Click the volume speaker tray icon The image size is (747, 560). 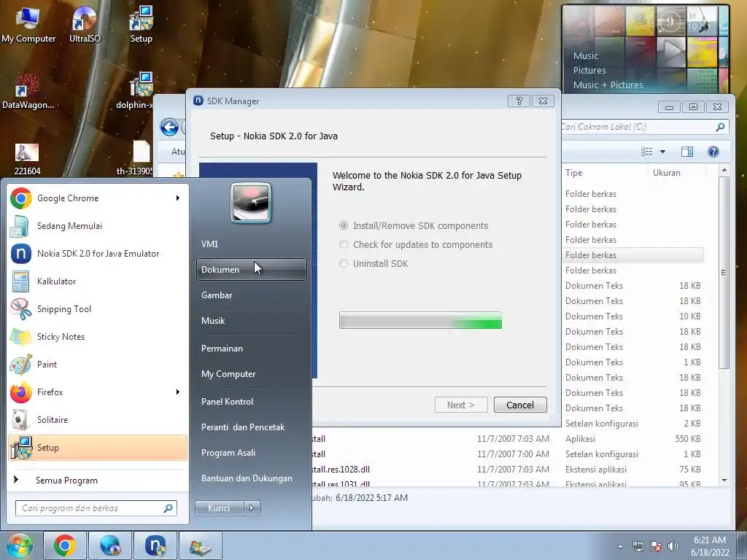point(673,546)
